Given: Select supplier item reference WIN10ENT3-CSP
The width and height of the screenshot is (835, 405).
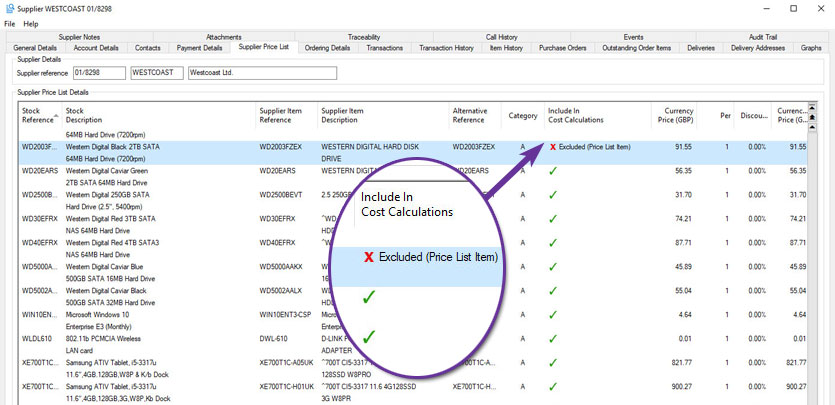Looking at the screenshot, I should click(284, 315).
